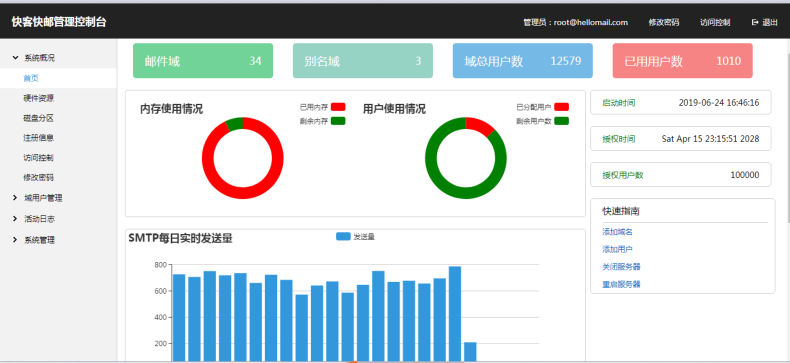Toggle the red 已用内存 legend swatch
The height and width of the screenshot is (363, 790).
tap(338, 107)
